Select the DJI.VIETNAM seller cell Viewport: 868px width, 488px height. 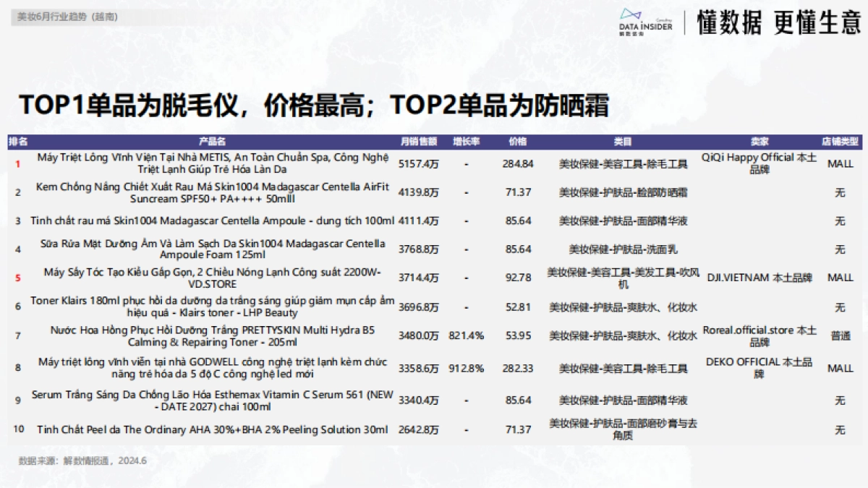point(759,278)
